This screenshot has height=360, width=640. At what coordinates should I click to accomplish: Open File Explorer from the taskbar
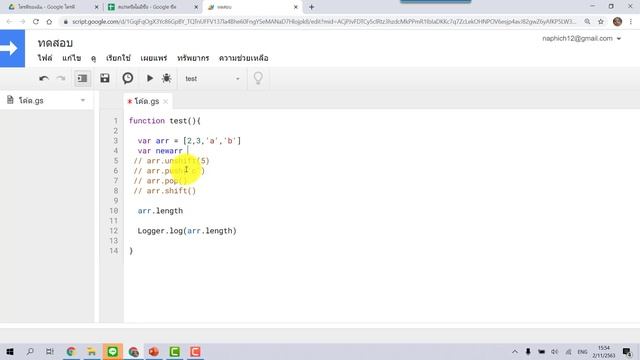tap(92, 351)
